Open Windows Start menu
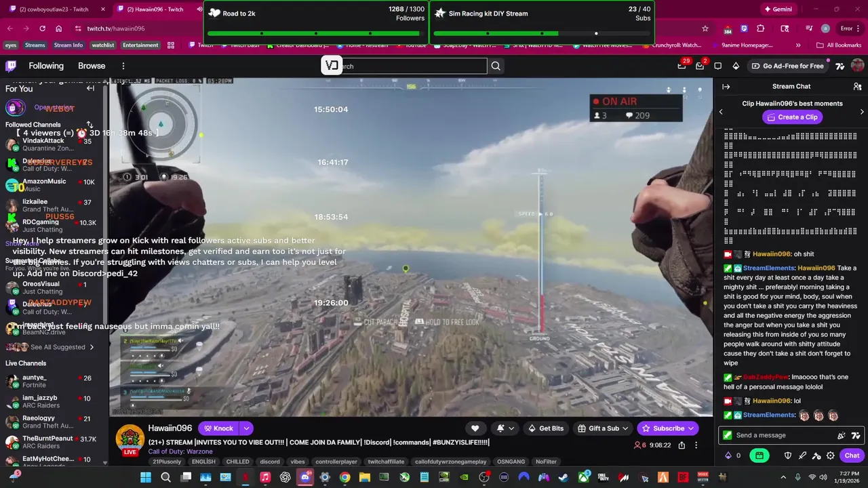Screen dimensions: 868x488 tap(146, 477)
